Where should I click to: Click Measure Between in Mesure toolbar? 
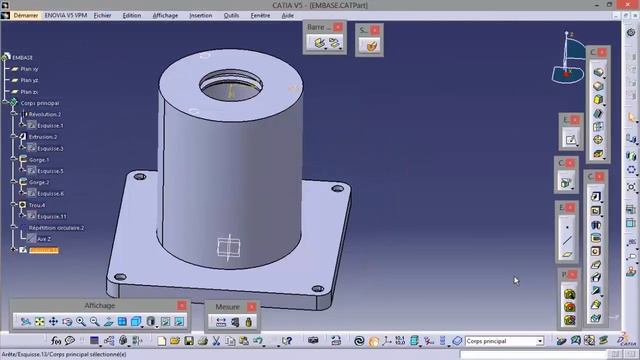(x=221, y=322)
